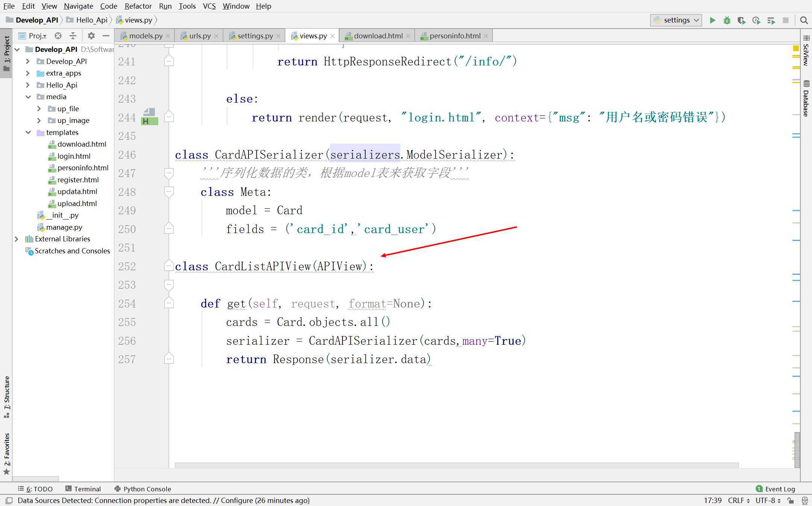
Task: Close the views.py tab
Action: [x=332, y=36]
